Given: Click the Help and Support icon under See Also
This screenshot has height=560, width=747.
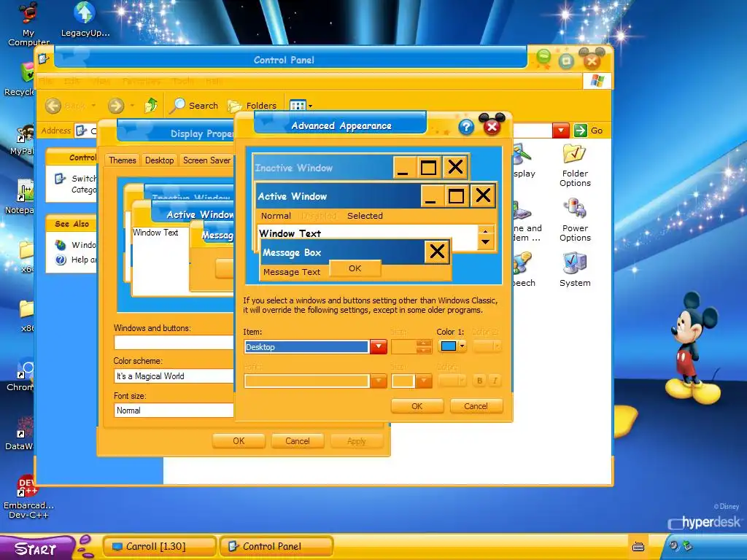Looking at the screenshot, I should point(61,260).
